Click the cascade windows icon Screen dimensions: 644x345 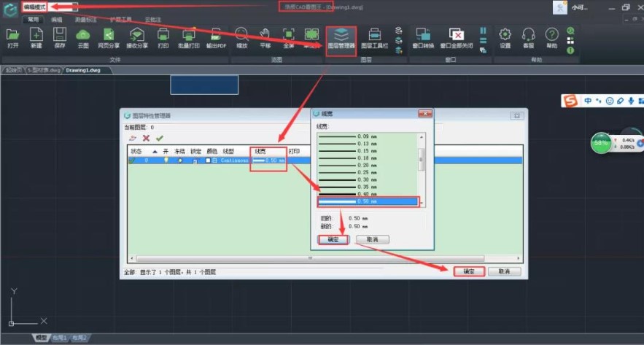483,50
